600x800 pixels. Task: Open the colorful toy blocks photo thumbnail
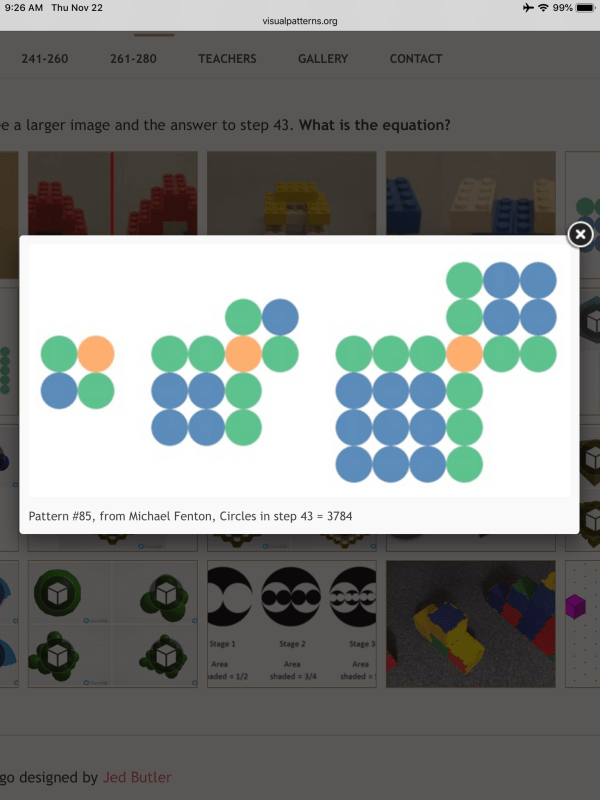[x=470, y=623]
